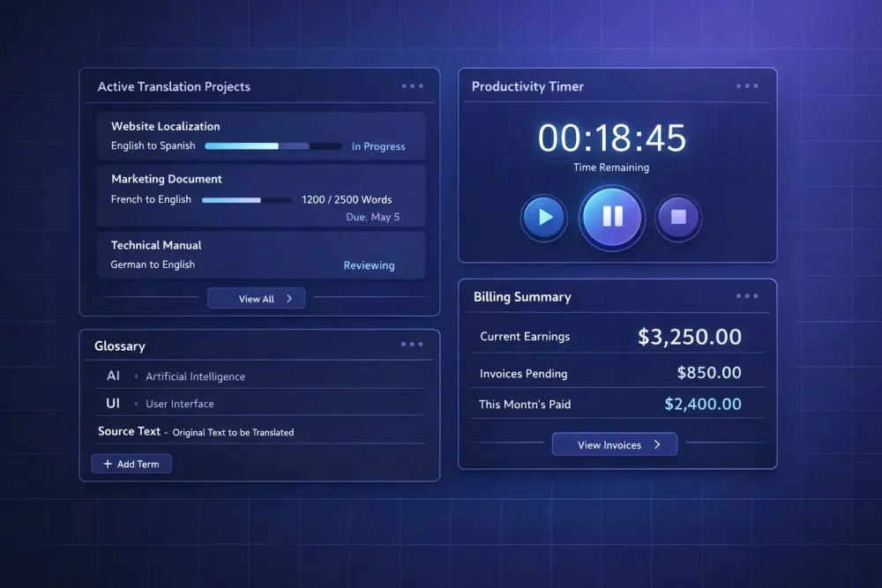Select the Technical Manual project
Image resolution: width=882 pixels, height=588 pixels.
pos(156,245)
